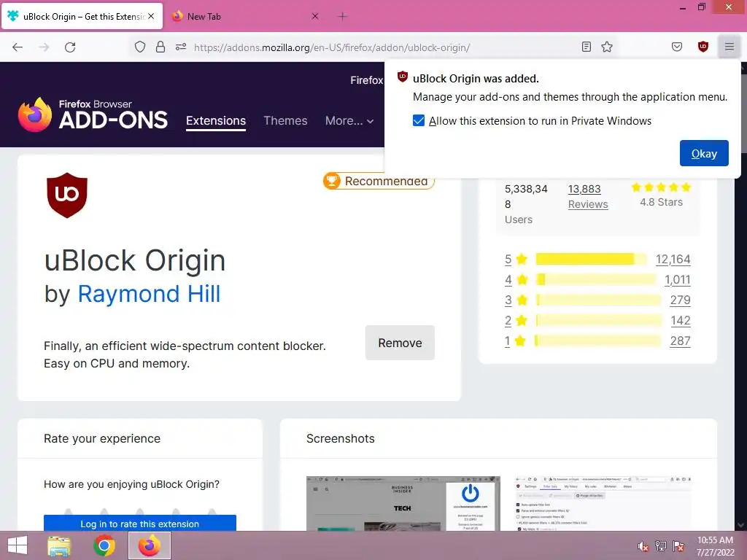The width and height of the screenshot is (747, 560).
Task: Open the Themes section
Action: click(285, 121)
